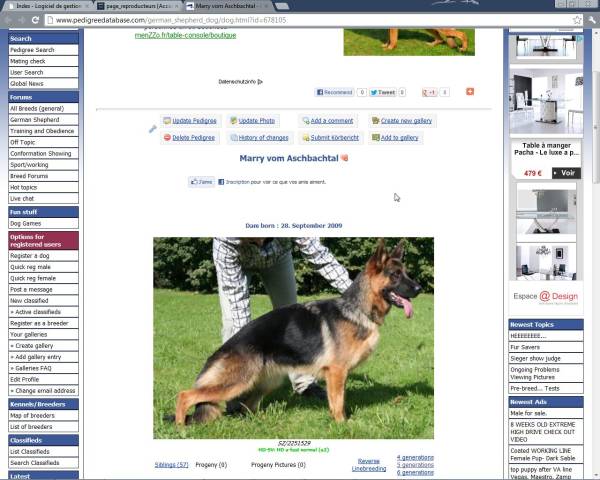The image size is (600, 480).
Task: Click the German Shepherd dog photo
Action: tap(293, 338)
